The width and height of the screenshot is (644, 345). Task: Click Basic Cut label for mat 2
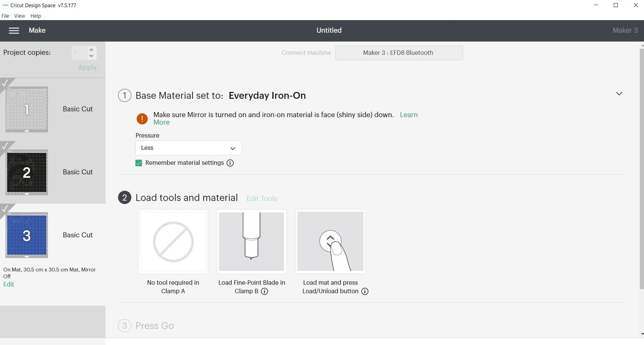pyautogui.click(x=78, y=172)
